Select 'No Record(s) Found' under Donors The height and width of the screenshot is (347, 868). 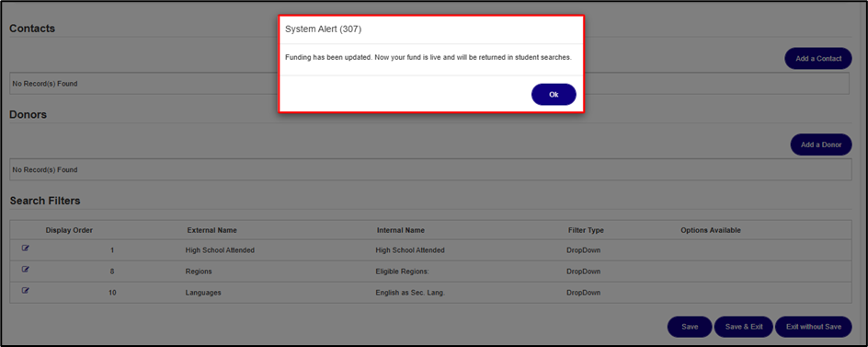tap(45, 170)
